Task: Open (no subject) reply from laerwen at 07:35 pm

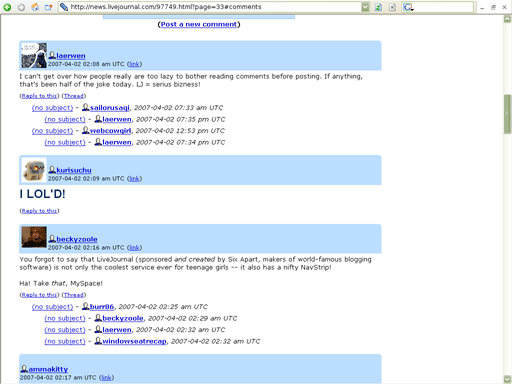Action: point(65,119)
